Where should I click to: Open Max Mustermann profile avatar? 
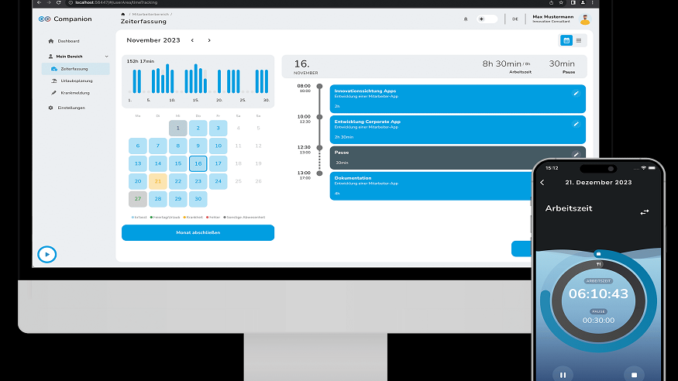(x=585, y=19)
